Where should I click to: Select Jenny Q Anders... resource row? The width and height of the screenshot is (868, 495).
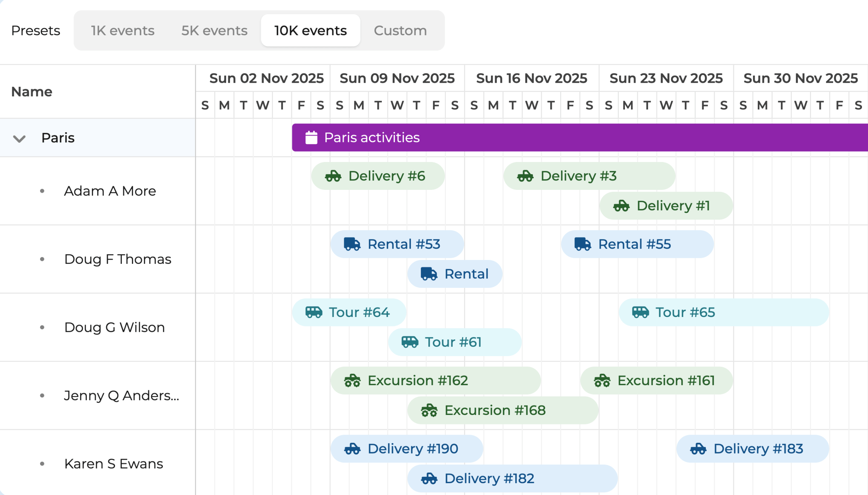[121, 396]
